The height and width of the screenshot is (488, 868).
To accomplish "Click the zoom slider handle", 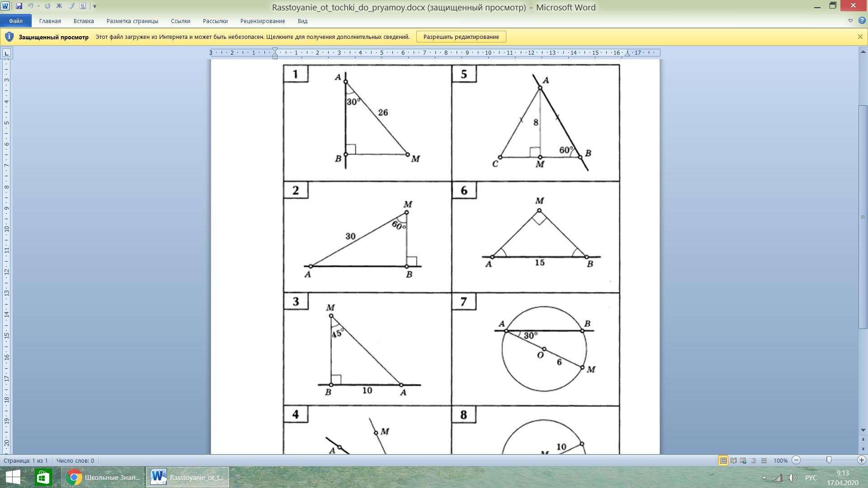I will (x=829, y=460).
